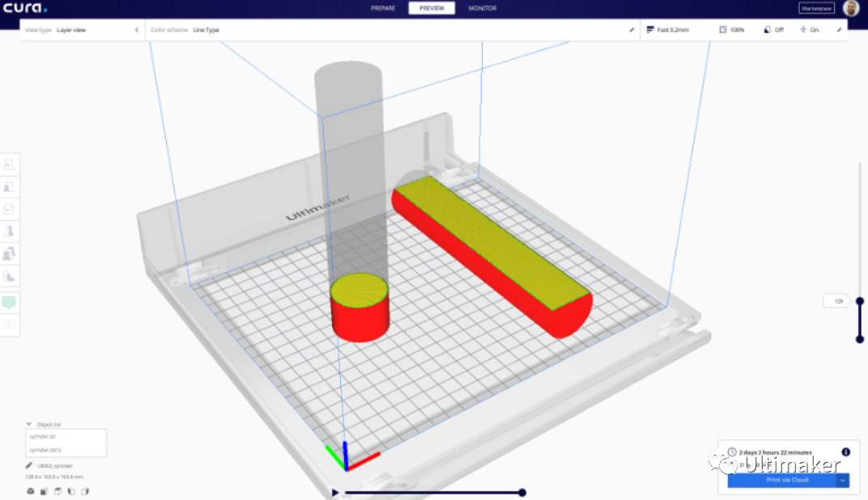Click the simulation path slider handle
The image size is (868, 500).
pyautogui.click(x=522, y=492)
